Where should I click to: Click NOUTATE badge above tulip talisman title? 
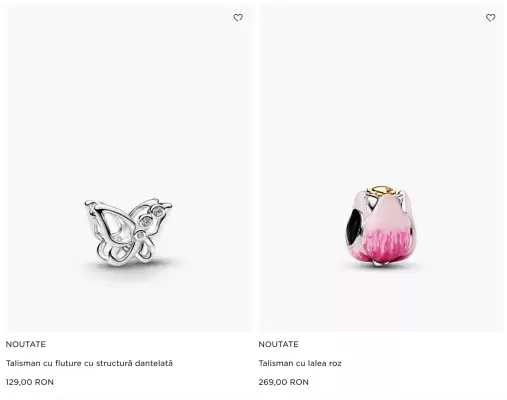278,344
